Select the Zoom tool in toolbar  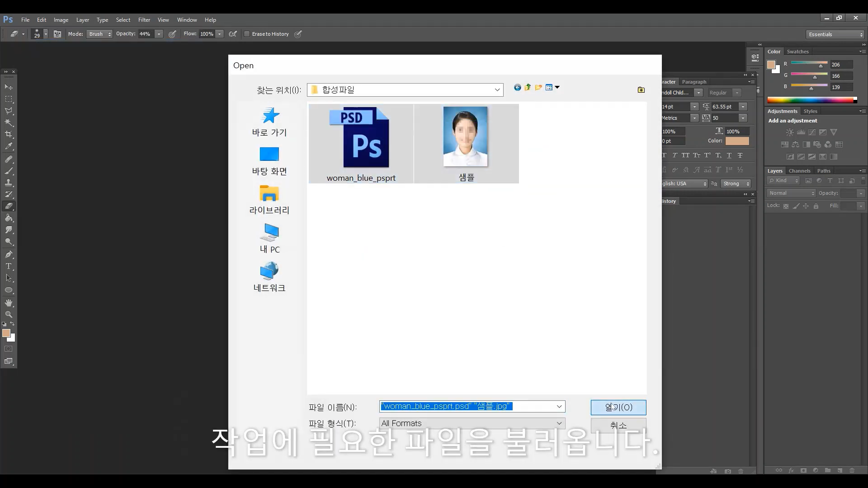(9, 314)
